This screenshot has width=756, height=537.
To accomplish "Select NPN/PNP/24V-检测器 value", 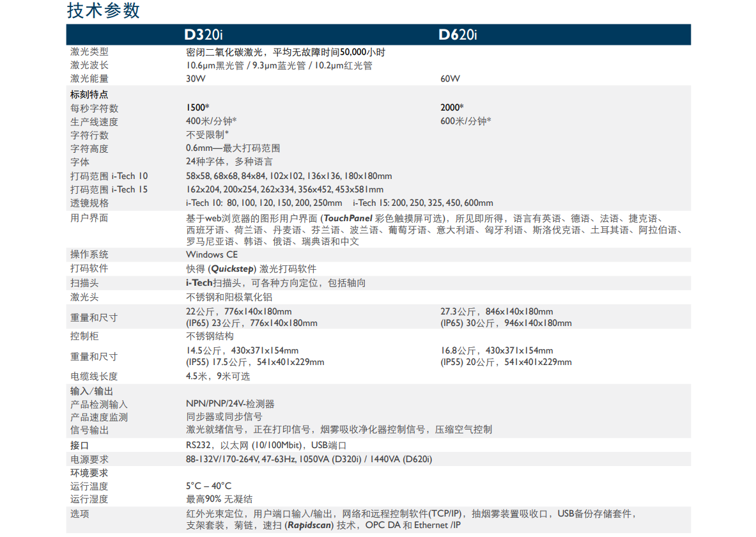I will 230,404.
